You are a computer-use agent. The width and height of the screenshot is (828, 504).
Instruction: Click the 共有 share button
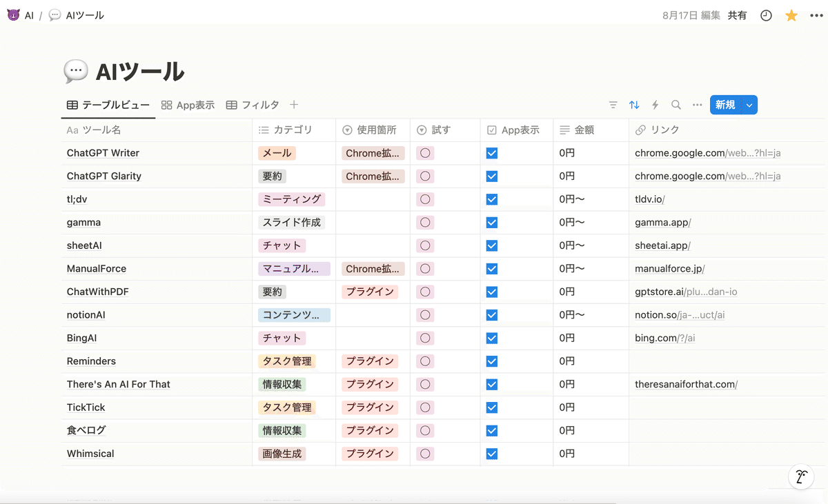[737, 15]
